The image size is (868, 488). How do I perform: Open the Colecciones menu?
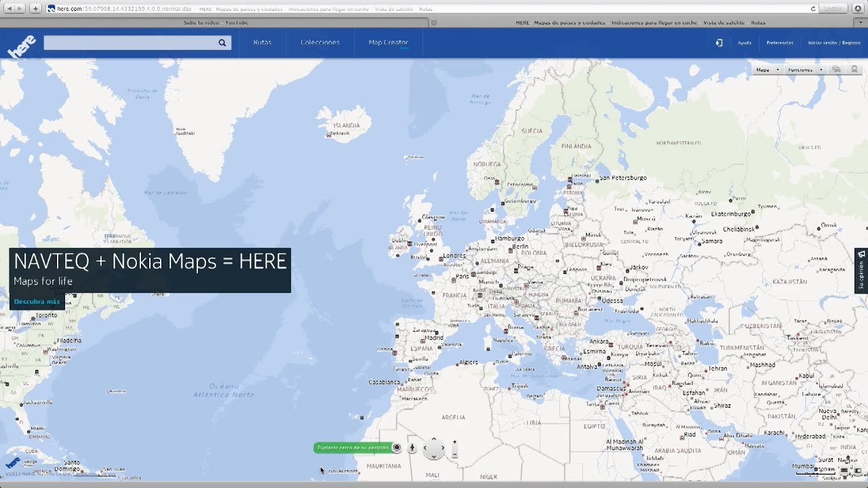tap(320, 42)
